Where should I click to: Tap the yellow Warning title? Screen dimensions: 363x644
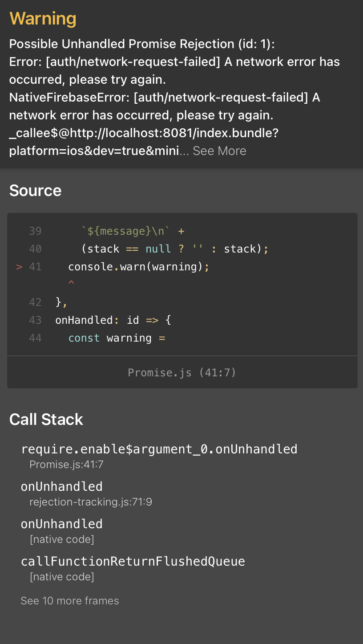(43, 19)
